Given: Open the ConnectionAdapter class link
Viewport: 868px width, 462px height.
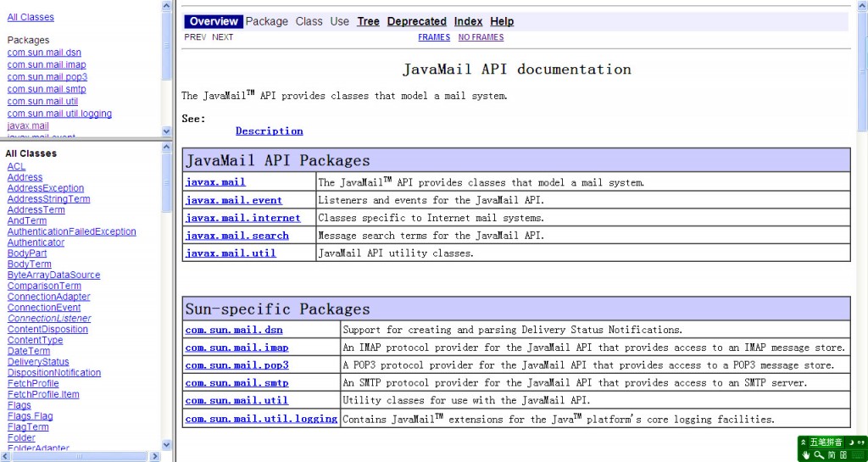Looking at the screenshot, I should click(x=48, y=297).
